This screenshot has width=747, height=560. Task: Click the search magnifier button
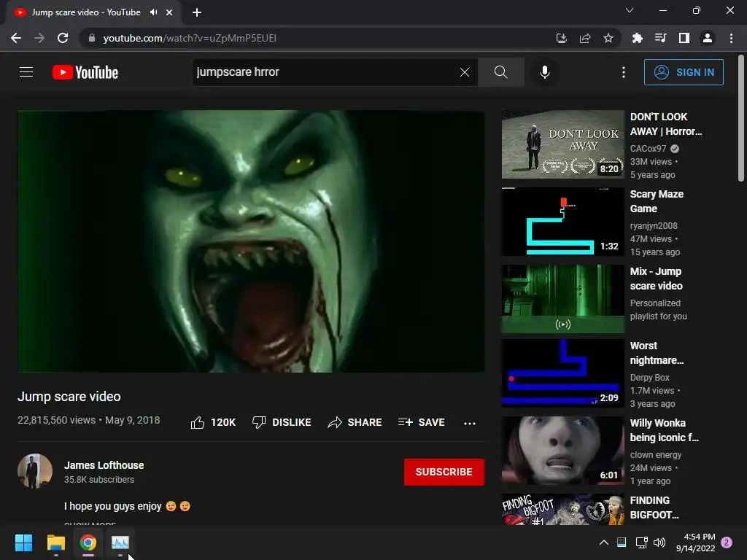click(x=500, y=72)
